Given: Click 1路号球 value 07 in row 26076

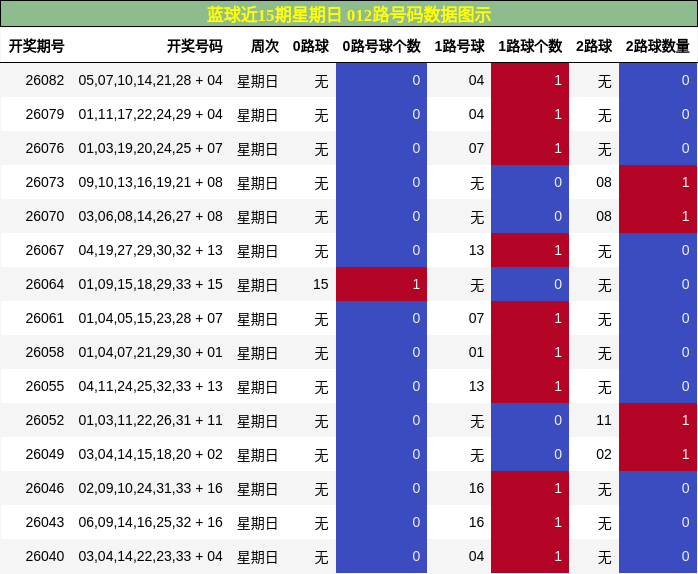Looking at the screenshot, I should point(476,148).
